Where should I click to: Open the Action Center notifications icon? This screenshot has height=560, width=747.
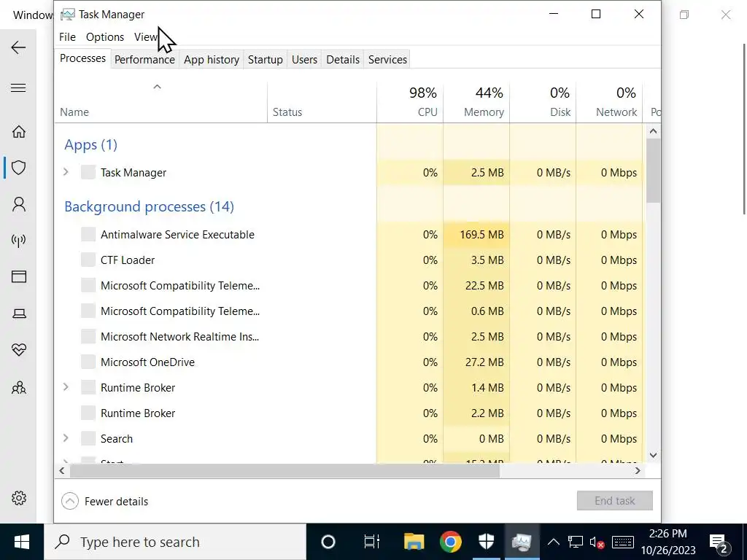tap(719, 542)
